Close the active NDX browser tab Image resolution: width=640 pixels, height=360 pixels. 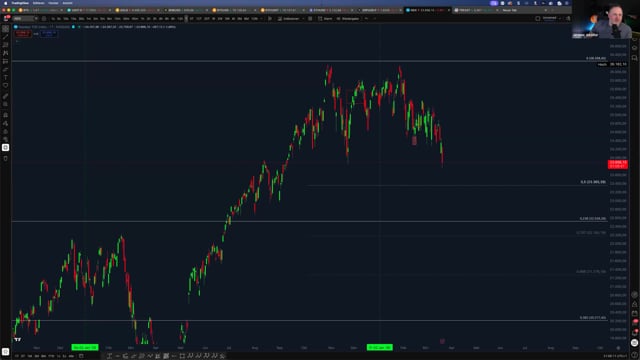[x=449, y=10]
